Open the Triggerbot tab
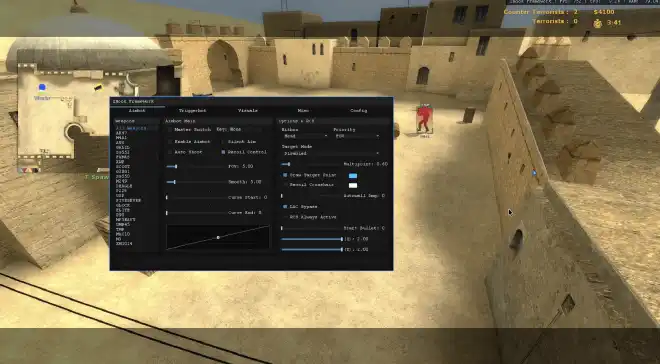The image size is (660, 364). click(192, 111)
